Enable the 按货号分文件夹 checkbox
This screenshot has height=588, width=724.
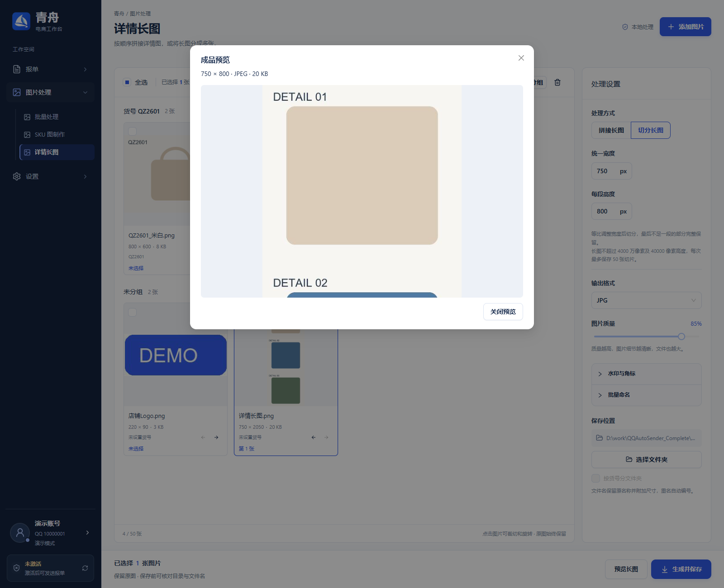595,478
